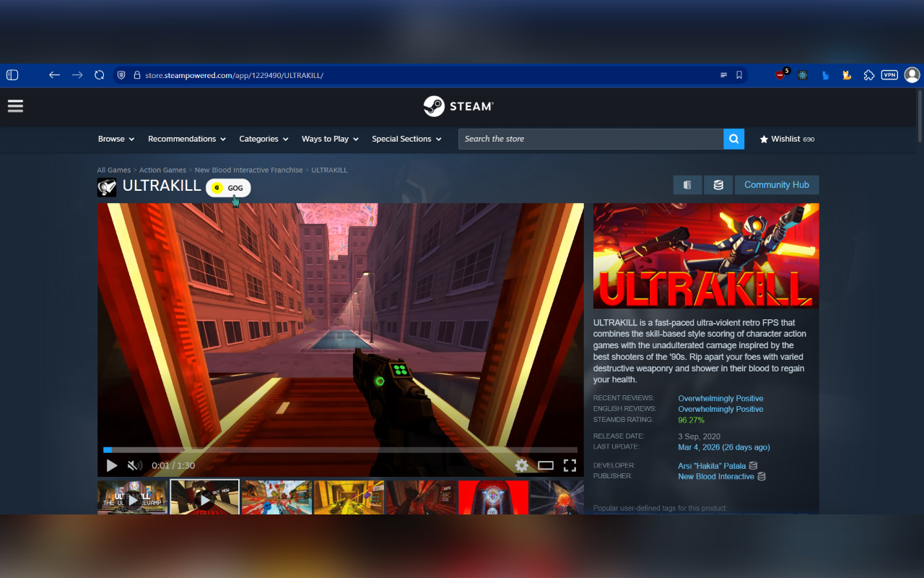
Task: Go to Action Games breadcrumb
Action: pos(162,171)
